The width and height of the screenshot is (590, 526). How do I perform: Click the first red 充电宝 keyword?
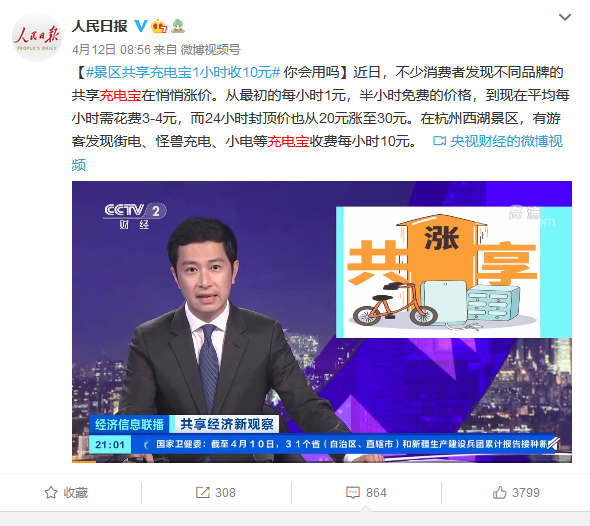[120, 95]
